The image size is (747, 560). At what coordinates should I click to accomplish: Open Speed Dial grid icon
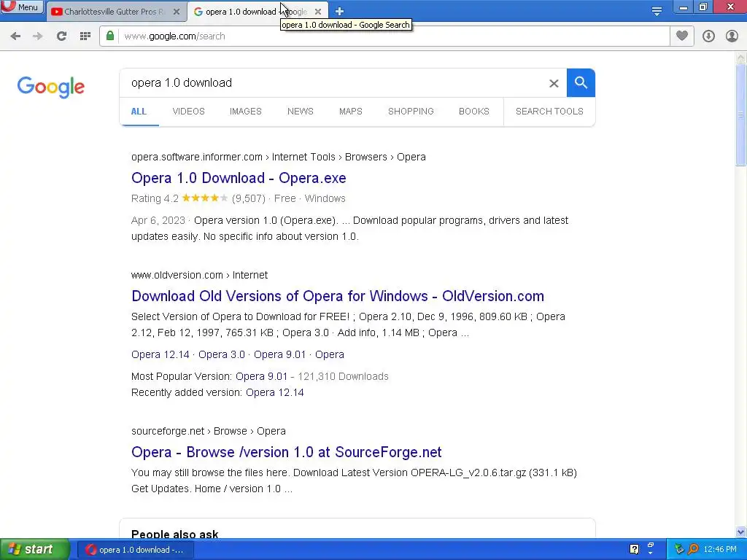pos(85,36)
